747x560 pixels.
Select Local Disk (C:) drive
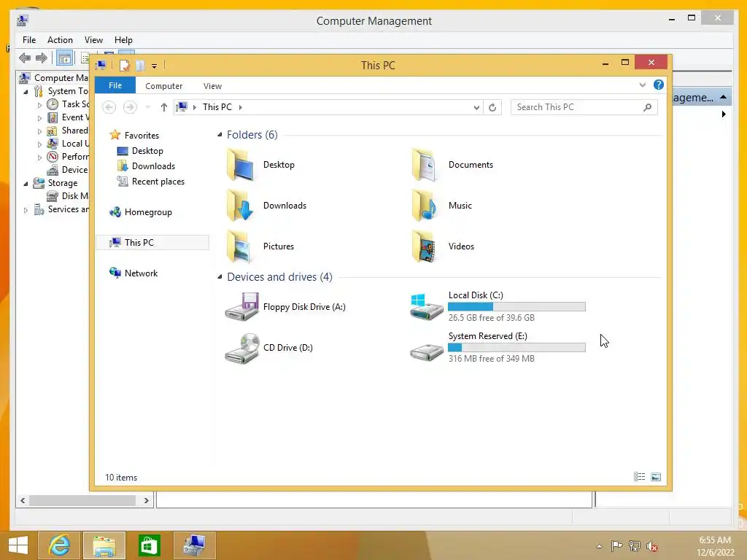[x=498, y=306]
